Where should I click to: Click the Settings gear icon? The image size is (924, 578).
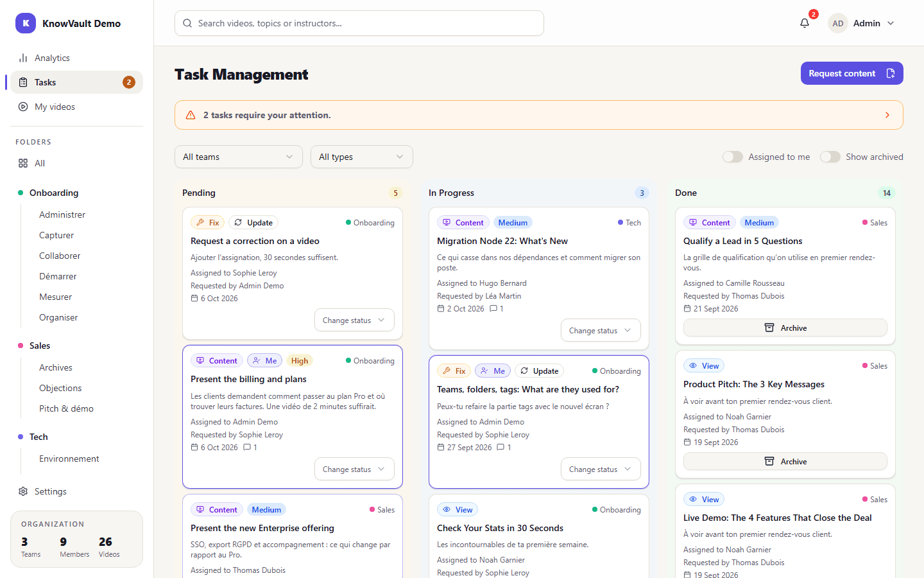pyautogui.click(x=23, y=491)
